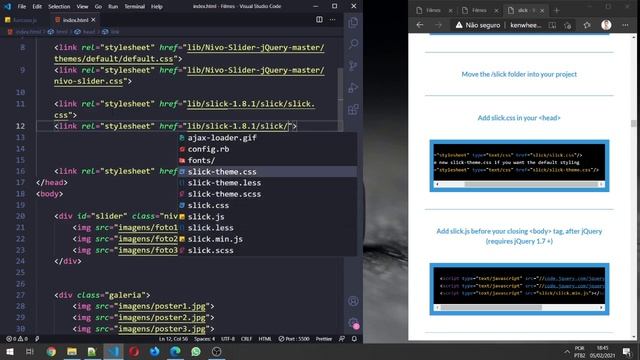Go forward in the Edge browser
The width and height of the screenshot is (640, 360).
438,25
